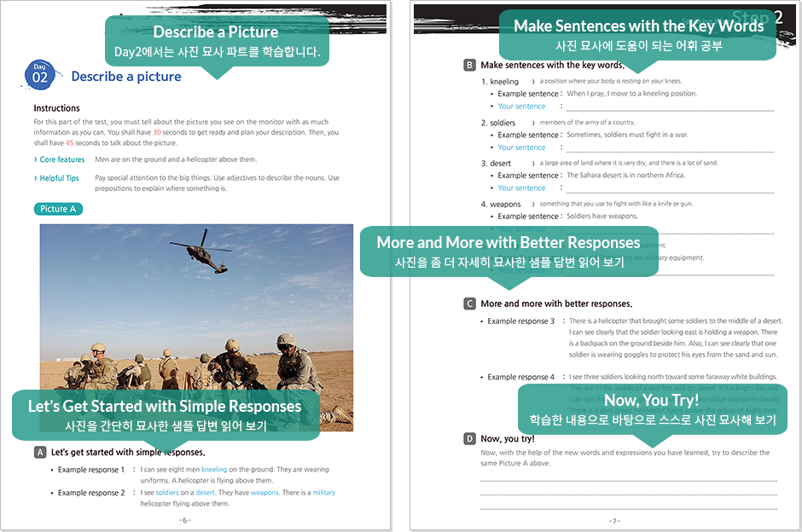Click the red number 45 in instructions
The image size is (802, 532).
pos(70,143)
